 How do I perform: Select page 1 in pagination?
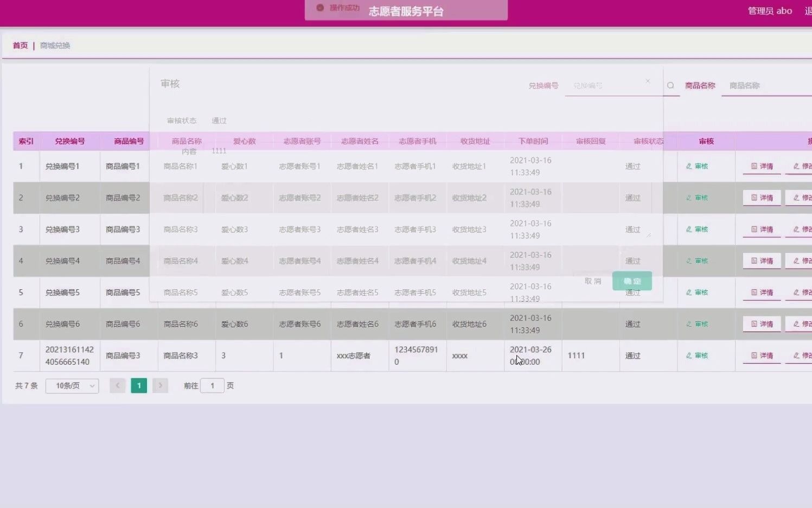point(139,386)
